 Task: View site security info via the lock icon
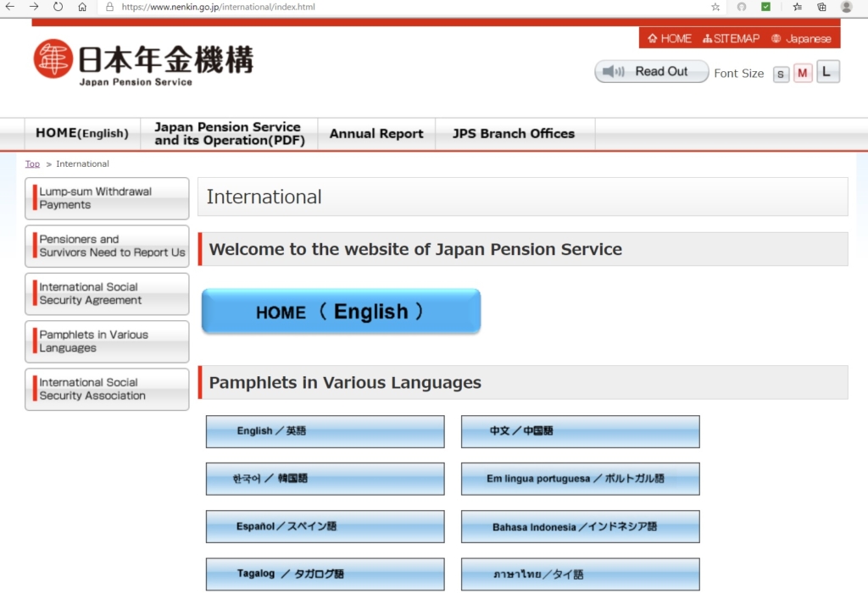pos(109,7)
